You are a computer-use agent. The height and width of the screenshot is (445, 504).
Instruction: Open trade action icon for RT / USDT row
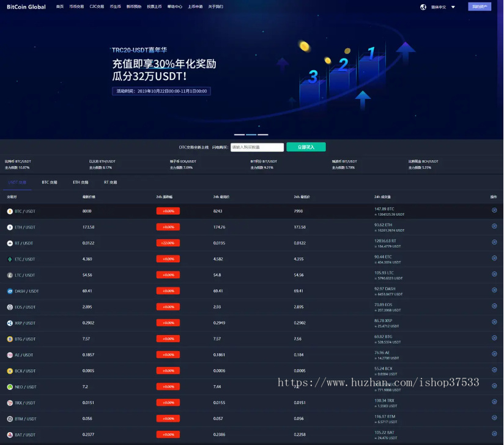click(494, 242)
